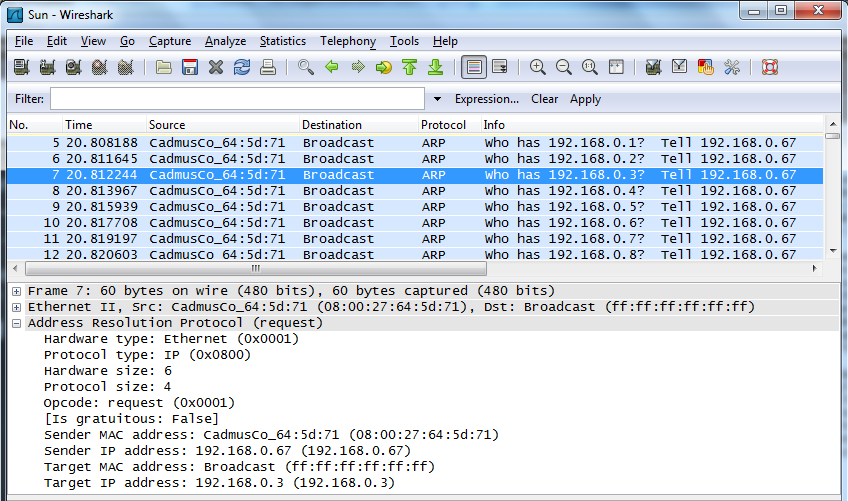Select packet 11 asking for 192.168.0.7

pos(415,239)
